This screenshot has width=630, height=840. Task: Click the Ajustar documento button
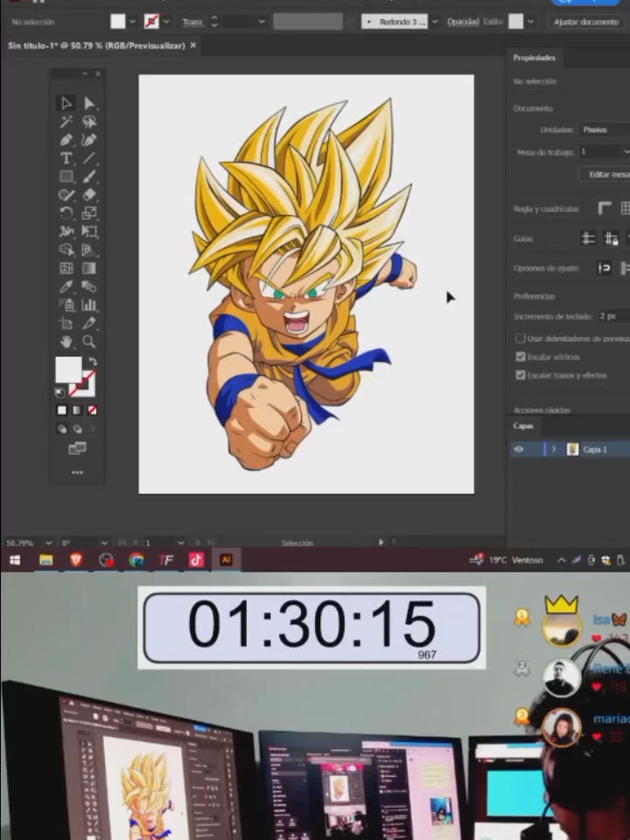click(x=585, y=21)
